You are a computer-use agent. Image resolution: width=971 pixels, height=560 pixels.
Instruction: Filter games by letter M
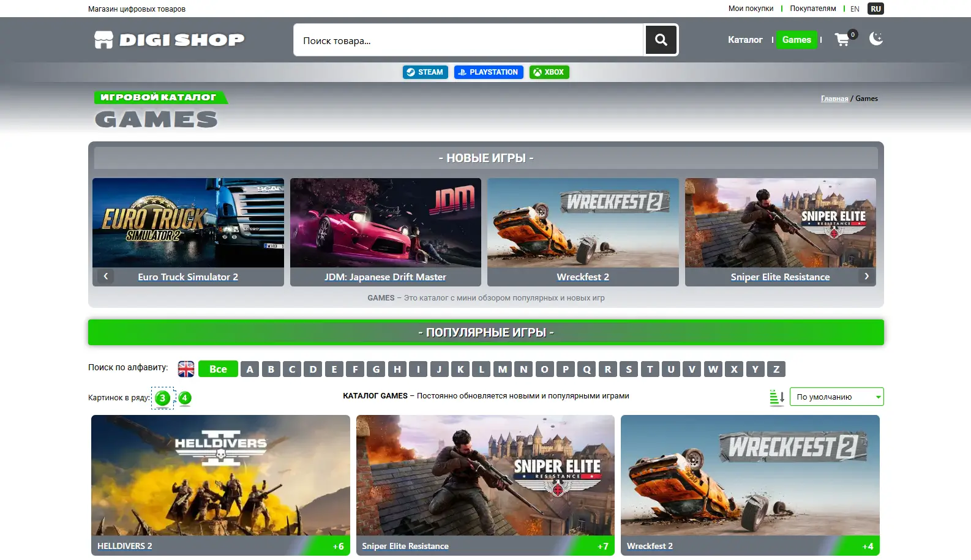click(503, 369)
